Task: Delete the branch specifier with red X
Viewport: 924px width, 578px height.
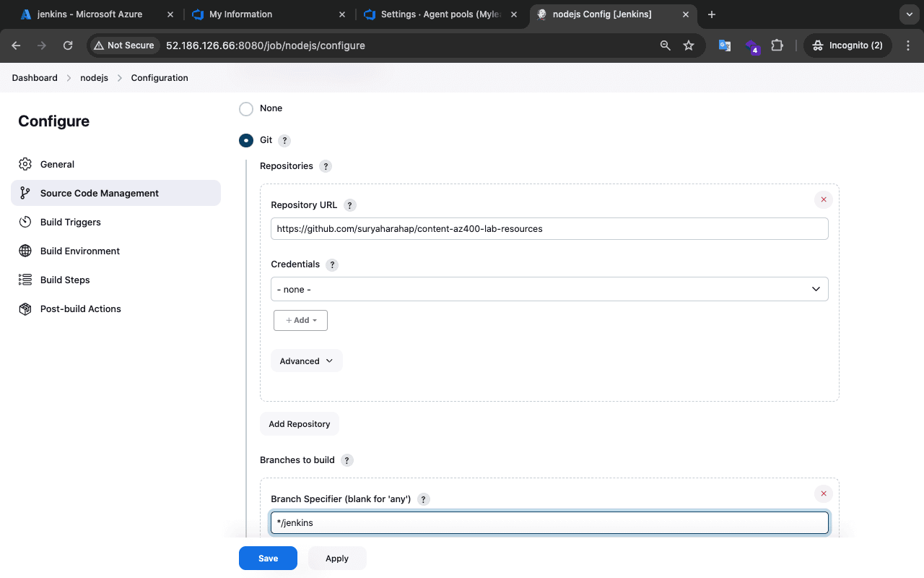Action: (824, 493)
